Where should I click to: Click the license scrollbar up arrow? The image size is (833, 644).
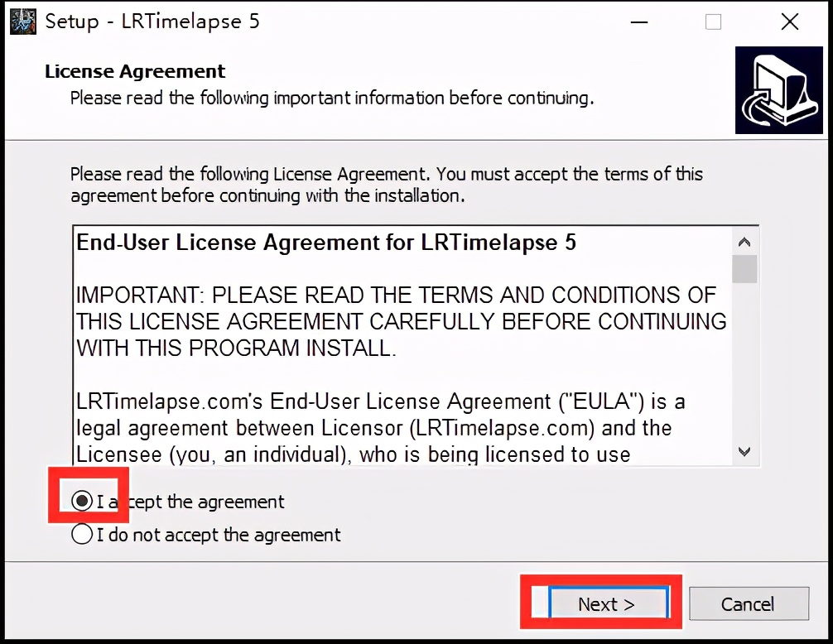coord(744,242)
